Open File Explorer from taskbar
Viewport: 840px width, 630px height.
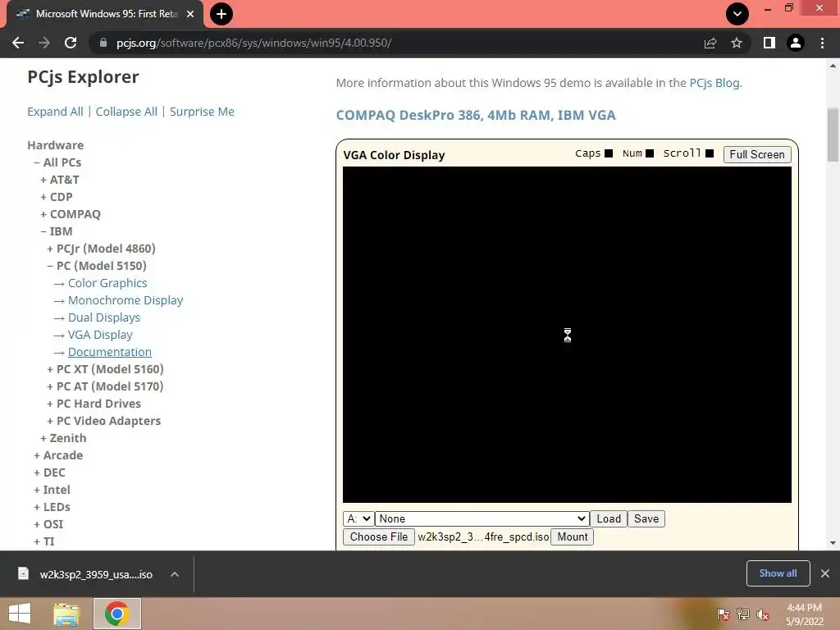pyautogui.click(x=66, y=614)
